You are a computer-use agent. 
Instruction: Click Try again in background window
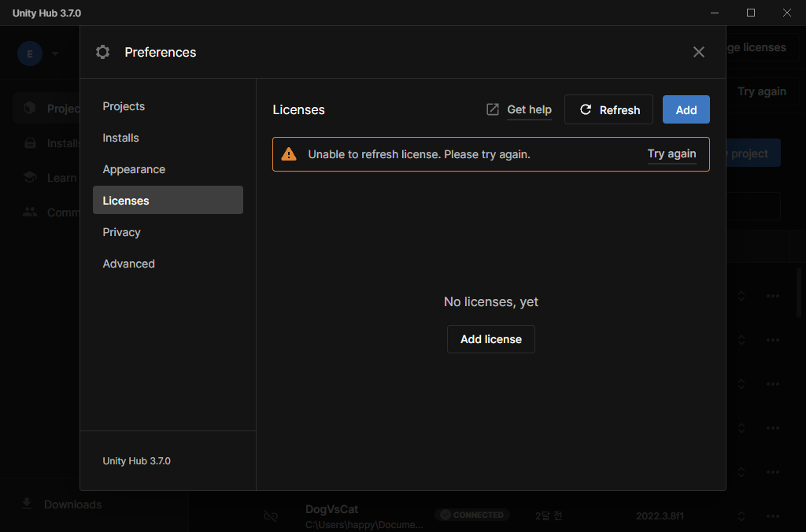coord(762,91)
